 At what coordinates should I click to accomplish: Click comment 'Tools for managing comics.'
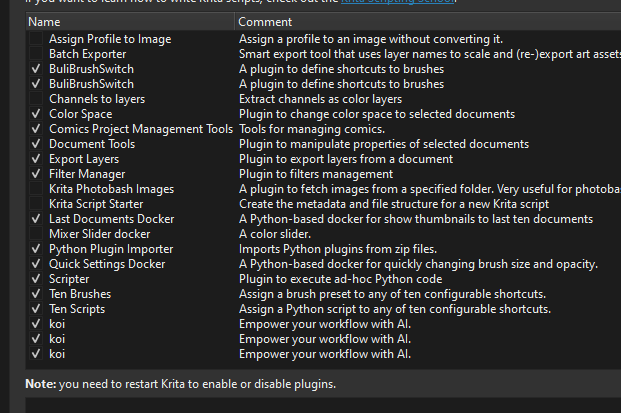pyautogui.click(x=312, y=129)
